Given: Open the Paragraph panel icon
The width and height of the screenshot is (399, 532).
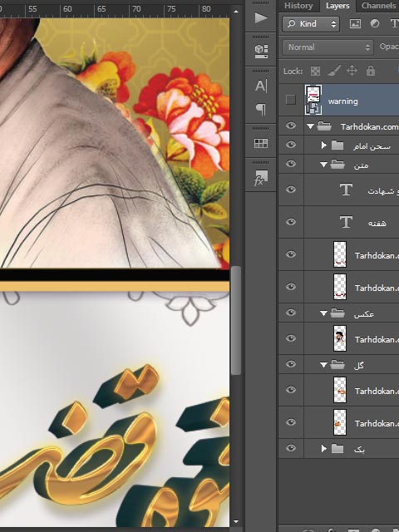Looking at the screenshot, I should 260,109.
